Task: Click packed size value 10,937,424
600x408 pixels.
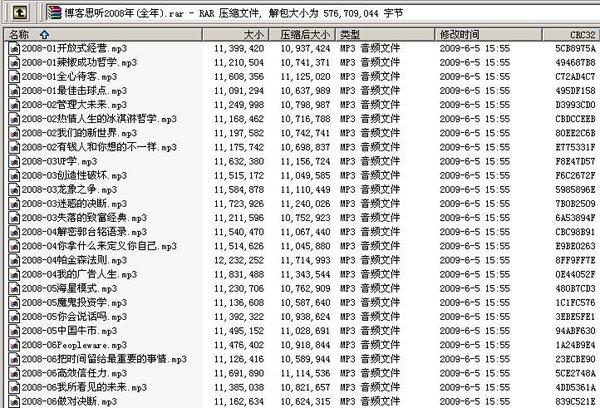Action: pyautogui.click(x=305, y=49)
